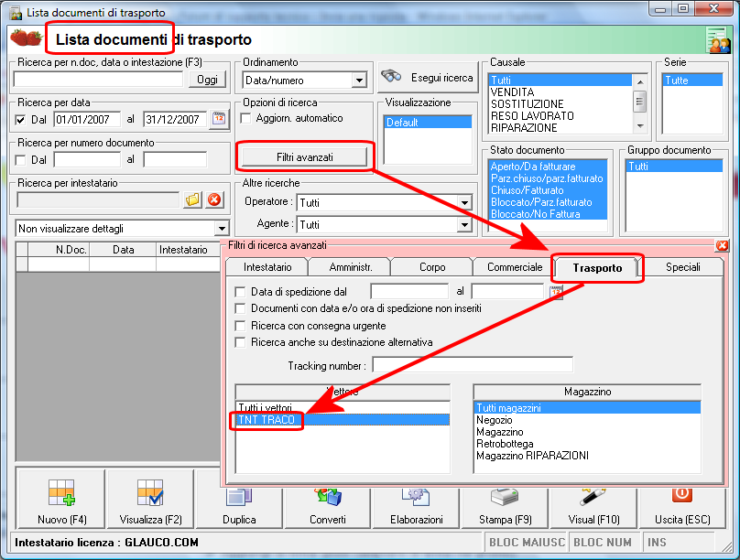The image size is (740, 560).
Task: Click Causale list scroll up arrow
Action: click(x=640, y=82)
